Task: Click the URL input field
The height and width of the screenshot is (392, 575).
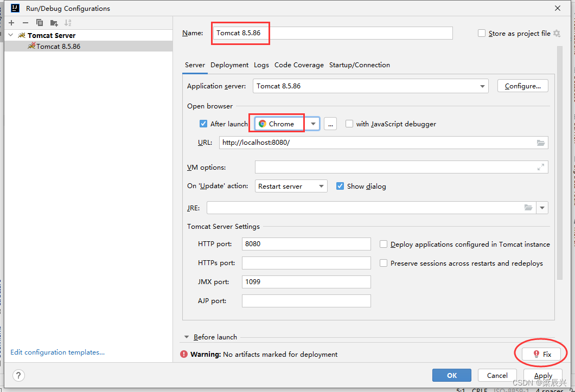Action: (x=384, y=143)
